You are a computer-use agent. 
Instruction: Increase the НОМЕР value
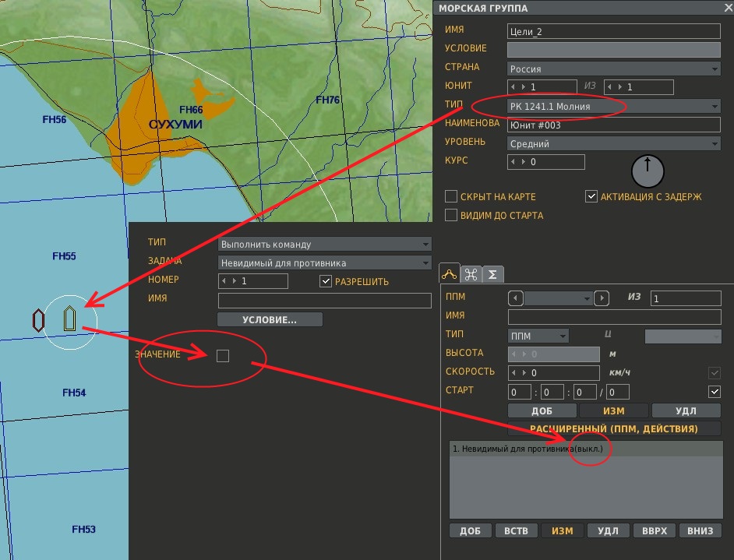click(234, 281)
